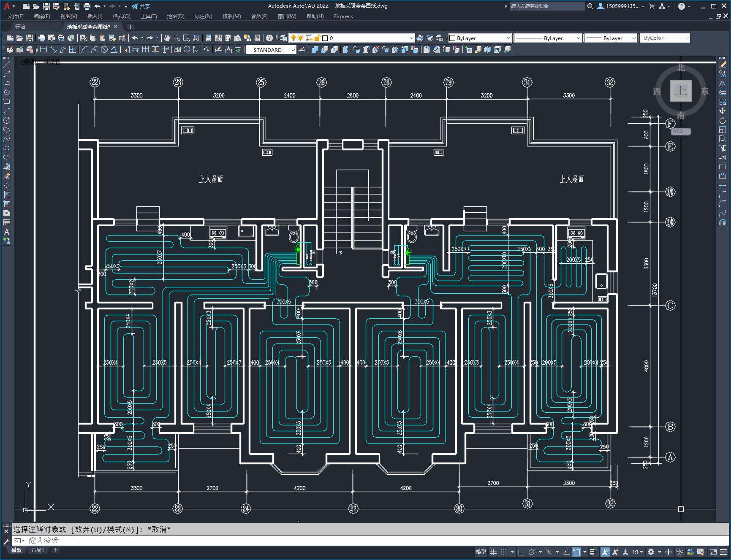Toggle grid display in status bar

click(x=493, y=552)
